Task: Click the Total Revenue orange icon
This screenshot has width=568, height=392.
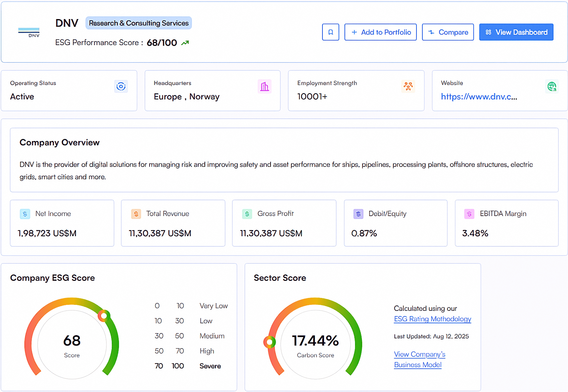Action: 136,214
